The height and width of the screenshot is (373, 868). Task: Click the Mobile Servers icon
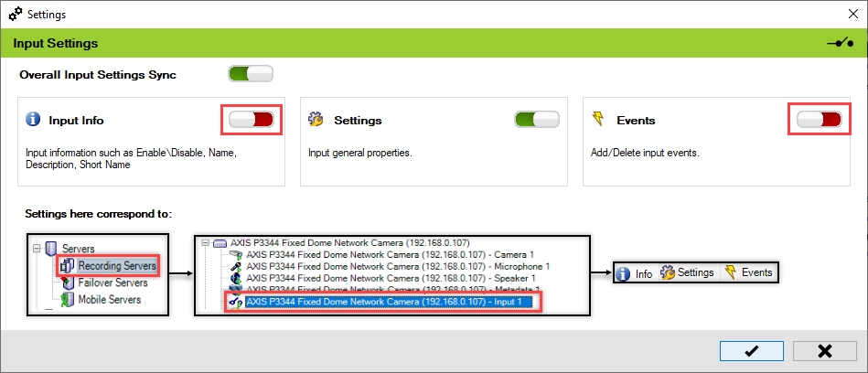pos(67,299)
